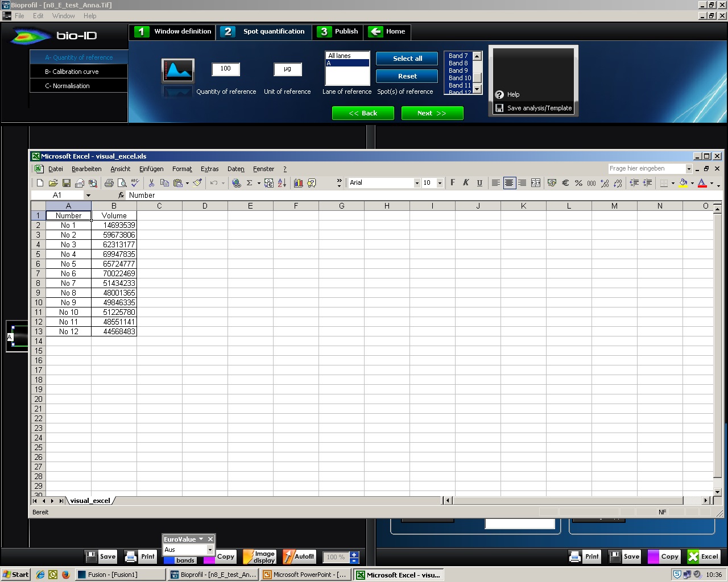Open the Font Color dropdown arrow
The height and width of the screenshot is (582, 728).
coord(712,183)
